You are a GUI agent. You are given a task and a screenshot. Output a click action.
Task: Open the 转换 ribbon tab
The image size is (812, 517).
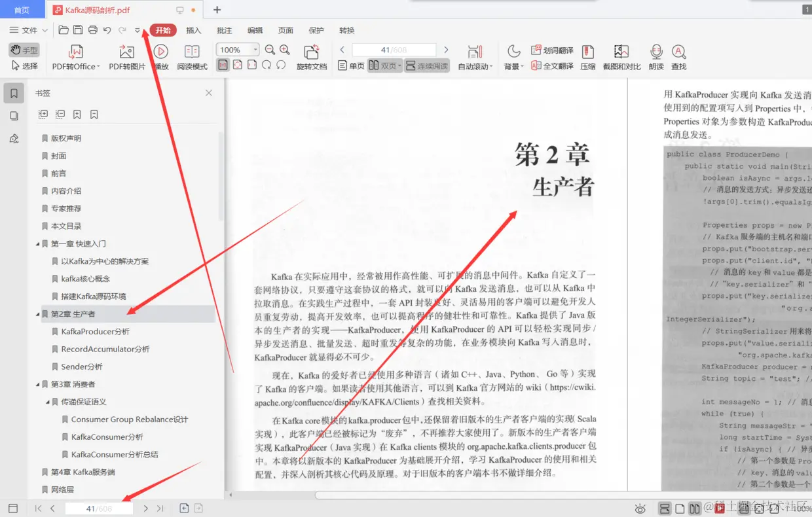(347, 30)
